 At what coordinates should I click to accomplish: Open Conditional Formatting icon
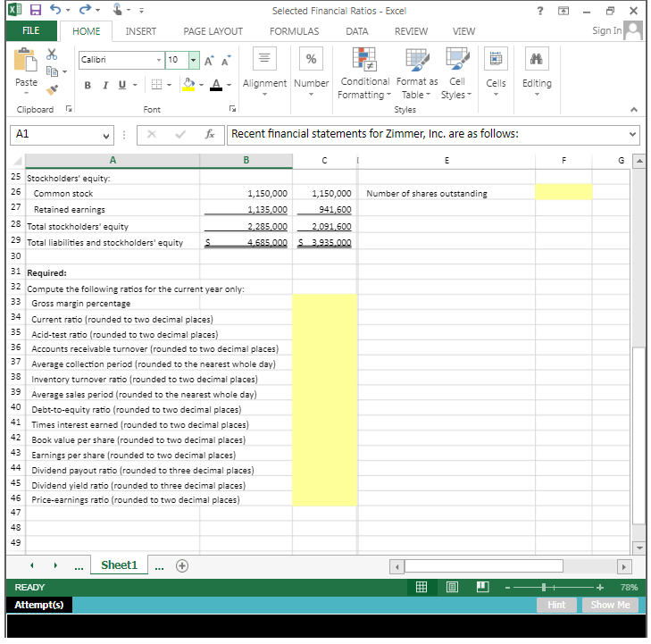[x=364, y=59]
